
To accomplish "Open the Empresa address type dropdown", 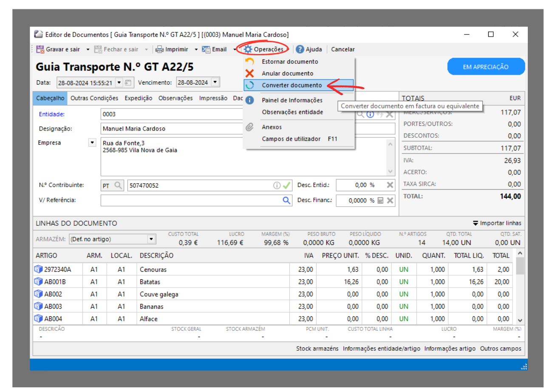I will click(x=92, y=143).
